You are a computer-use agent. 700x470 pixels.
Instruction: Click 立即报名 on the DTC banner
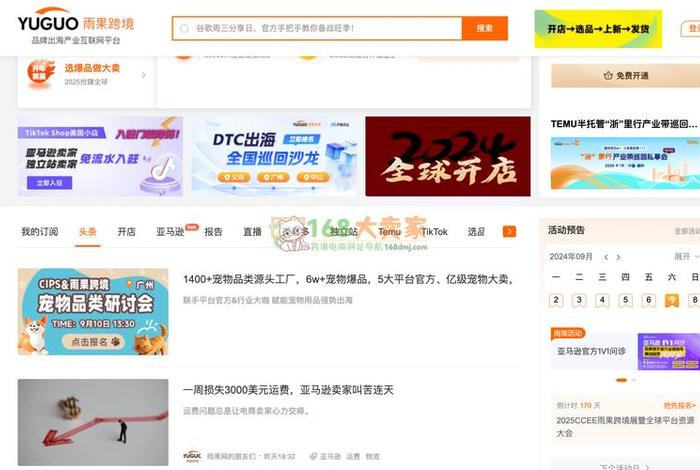(302, 139)
